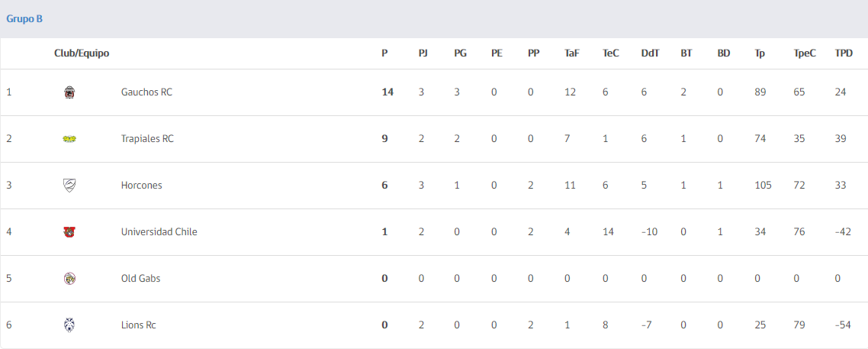Click the Old Gabs team logo
Viewport: 868px width, 349px height.
pyautogui.click(x=69, y=279)
